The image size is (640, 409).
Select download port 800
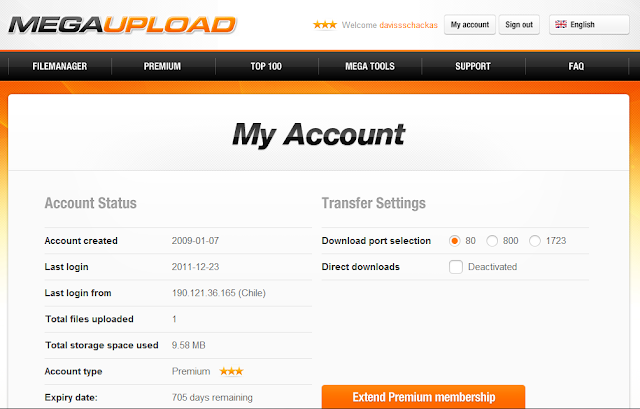(x=492, y=241)
